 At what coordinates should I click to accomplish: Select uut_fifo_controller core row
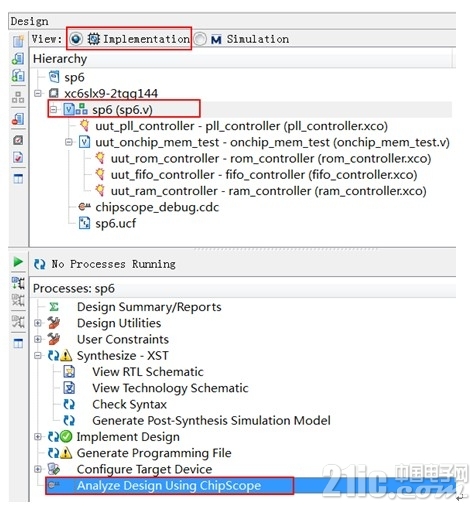click(264, 175)
